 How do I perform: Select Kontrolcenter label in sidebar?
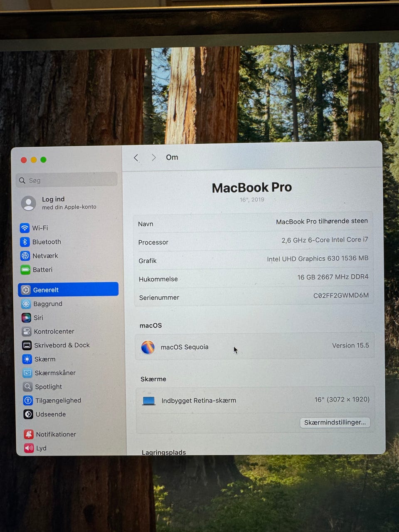coord(54,331)
